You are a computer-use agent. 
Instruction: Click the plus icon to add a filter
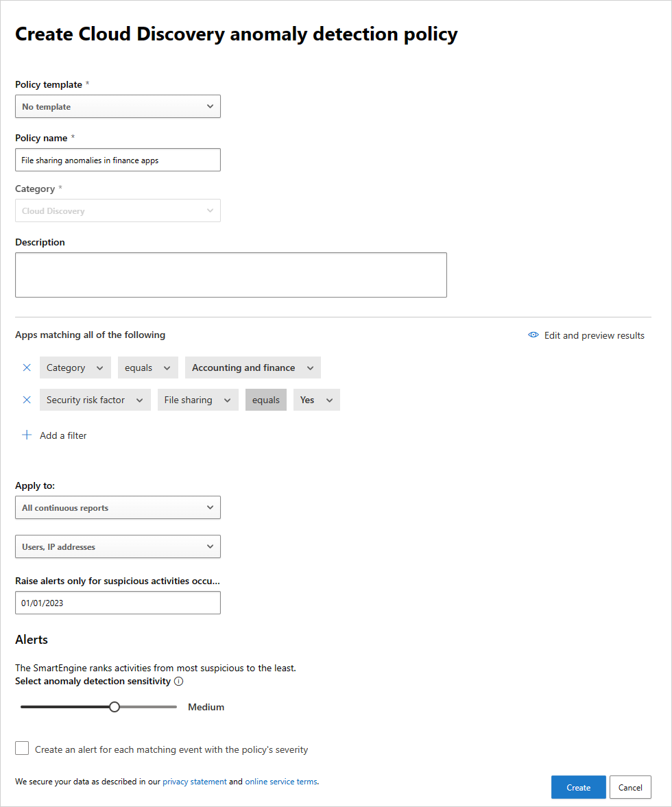point(27,435)
